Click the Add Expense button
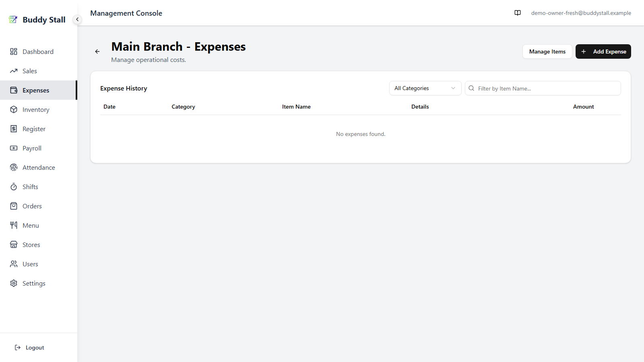 [603, 51]
